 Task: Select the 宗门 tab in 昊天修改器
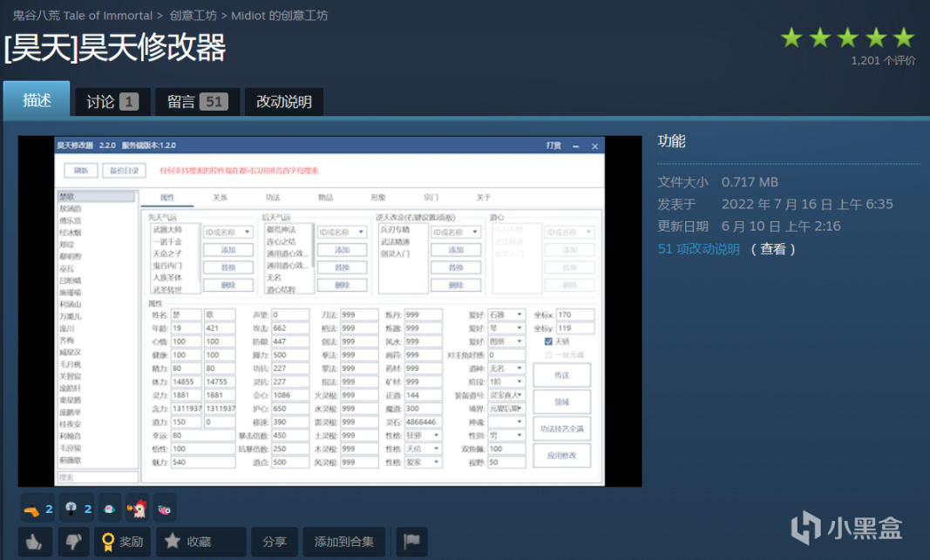[x=431, y=198]
